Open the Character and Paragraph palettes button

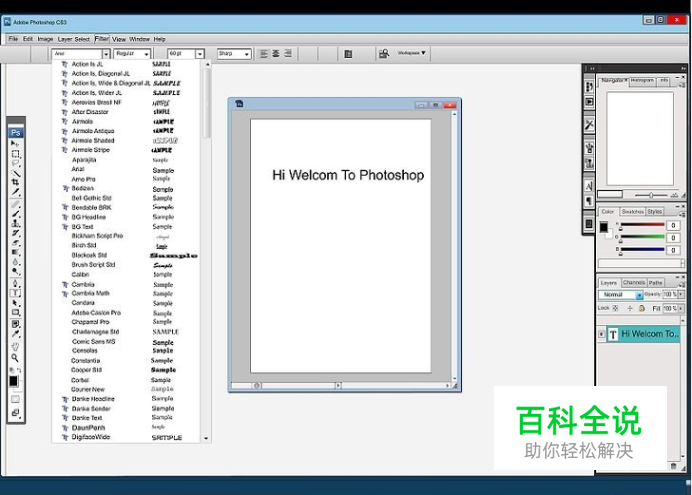click(348, 54)
